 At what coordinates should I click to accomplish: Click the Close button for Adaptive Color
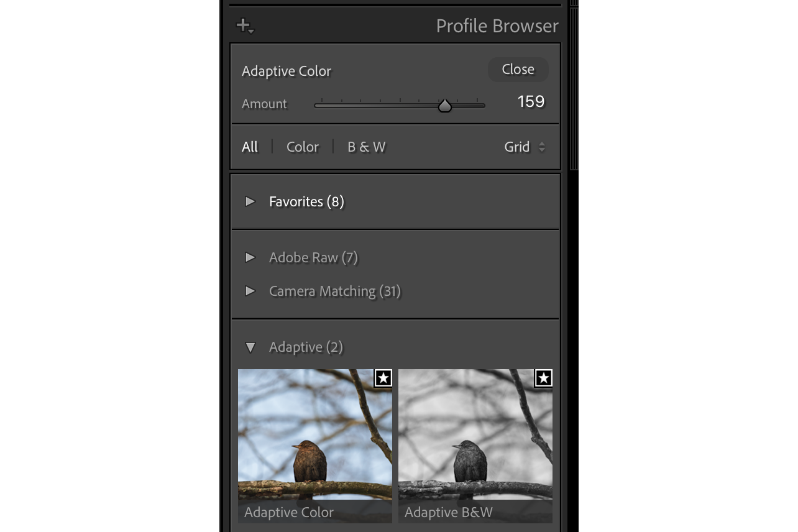click(518, 69)
